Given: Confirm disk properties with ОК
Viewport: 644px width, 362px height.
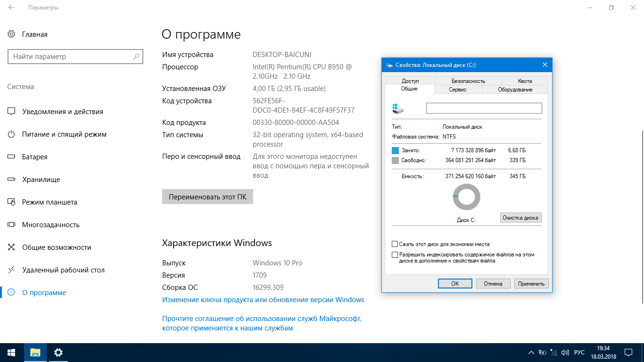Looking at the screenshot, I should tap(455, 283).
